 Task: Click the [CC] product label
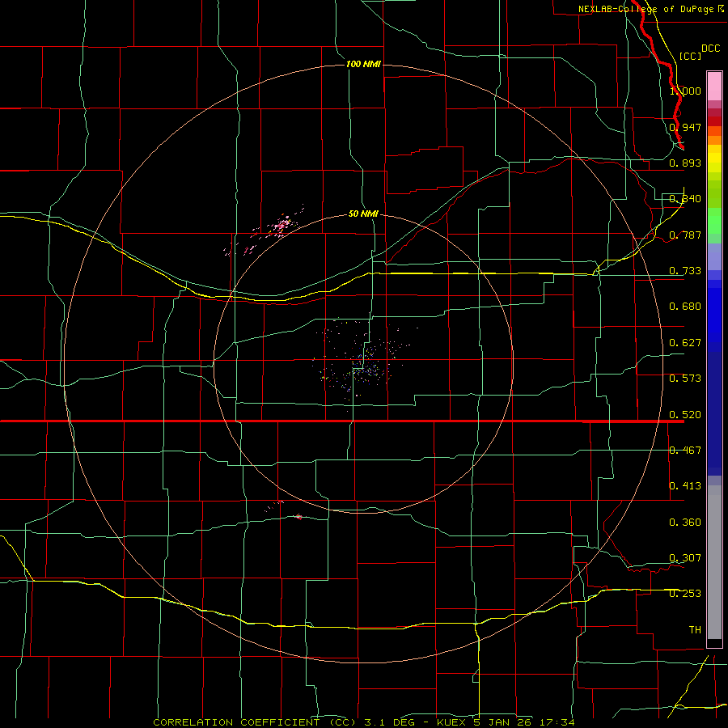pyautogui.click(x=690, y=56)
